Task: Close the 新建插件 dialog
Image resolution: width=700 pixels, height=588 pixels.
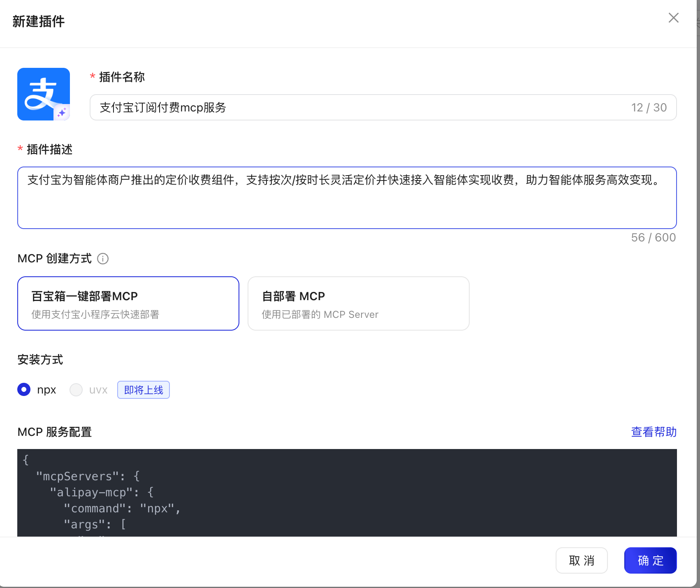Action: (673, 18)
